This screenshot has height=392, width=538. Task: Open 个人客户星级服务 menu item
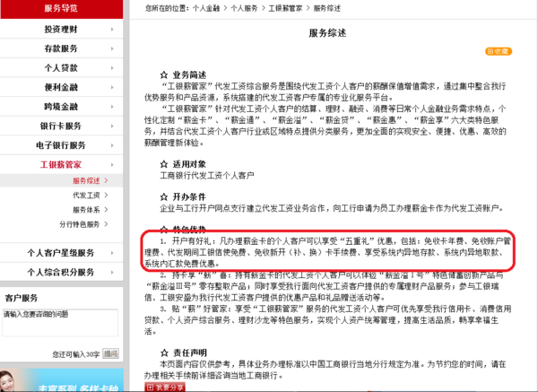pyautogui.click(x=61, y=253)
